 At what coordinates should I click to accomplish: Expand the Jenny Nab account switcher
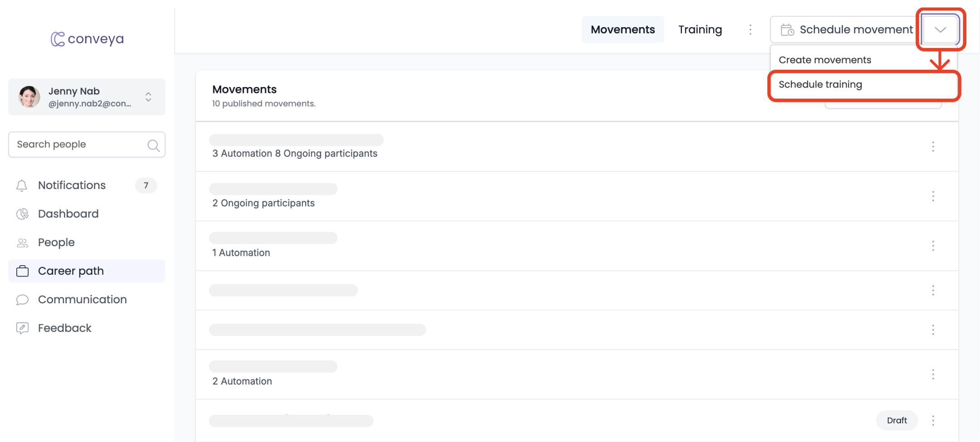coord(148,97)
